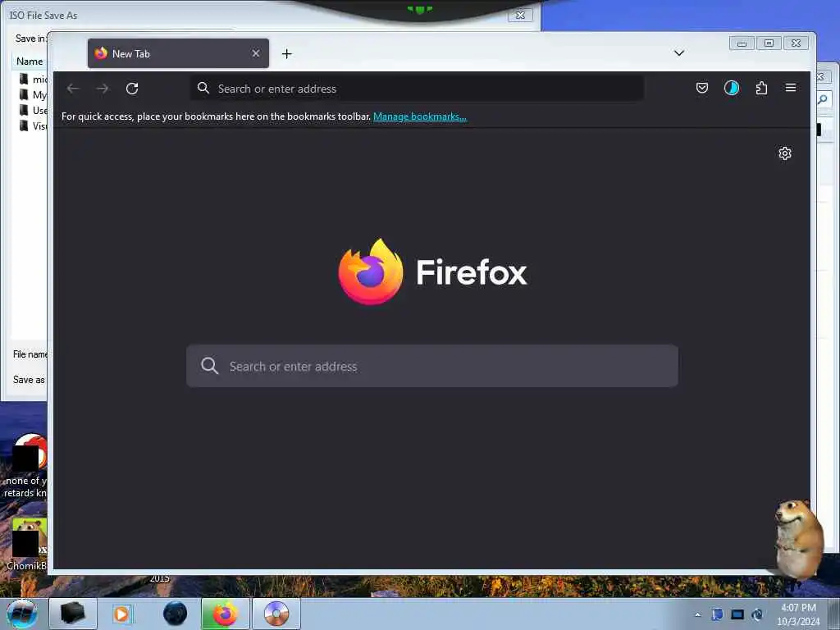Screen dimensions: 840x630
Task: Go forward with the Firefox forward arrow
Action: 103,89
